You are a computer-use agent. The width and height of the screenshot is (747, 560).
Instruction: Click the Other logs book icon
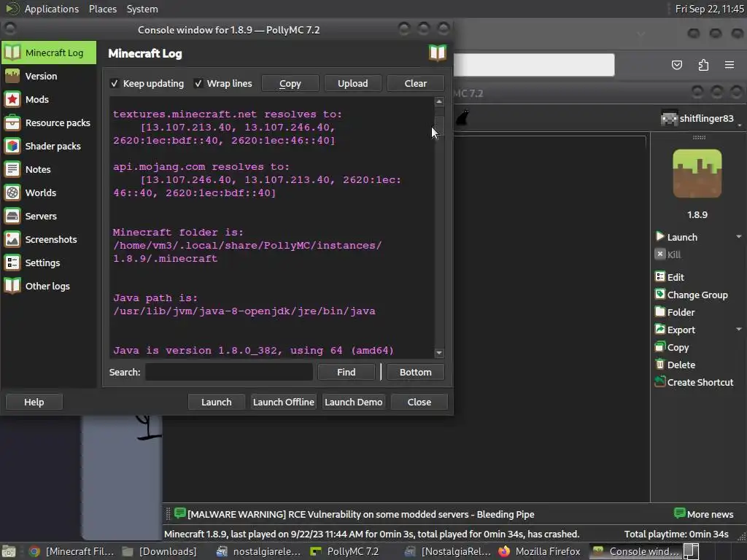(x=12, y=286)
